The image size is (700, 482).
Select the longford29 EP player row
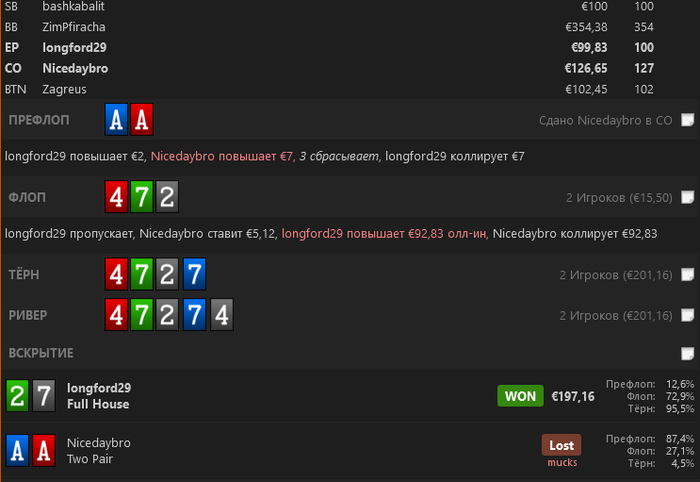[350, 48]
